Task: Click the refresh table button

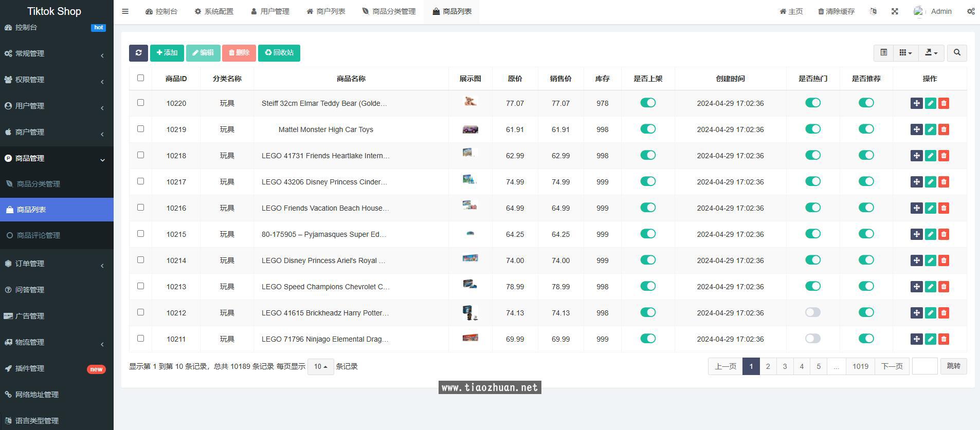Action: [138, 53]
